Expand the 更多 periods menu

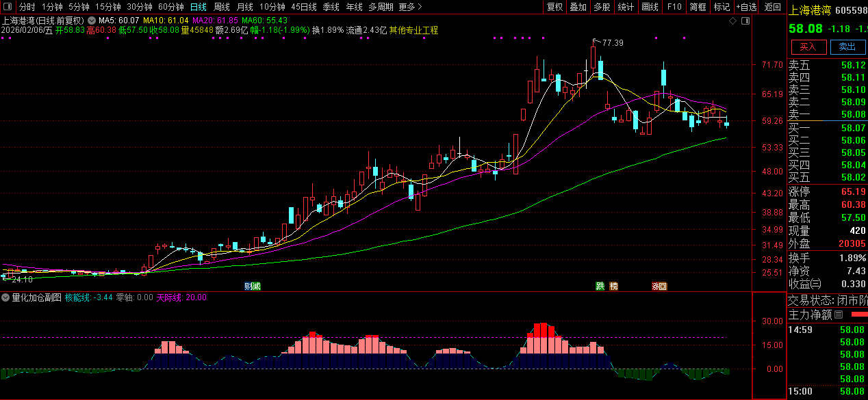tap(410, 7)
